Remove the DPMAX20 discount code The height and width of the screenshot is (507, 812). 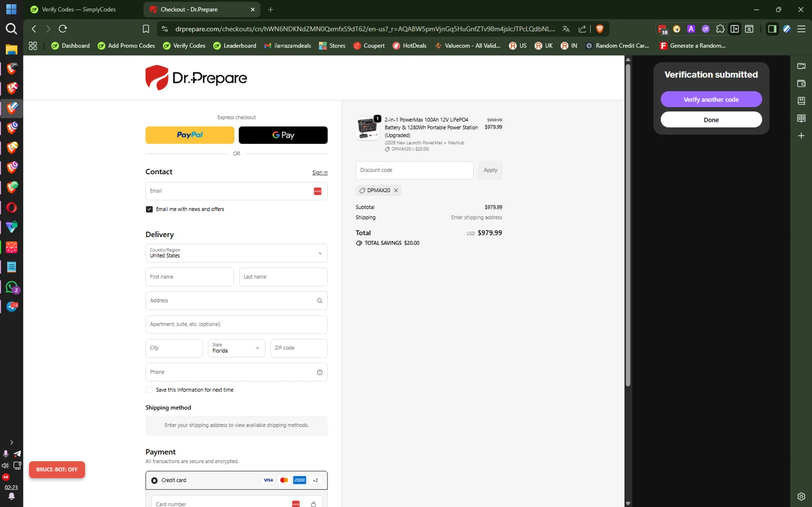396,190
